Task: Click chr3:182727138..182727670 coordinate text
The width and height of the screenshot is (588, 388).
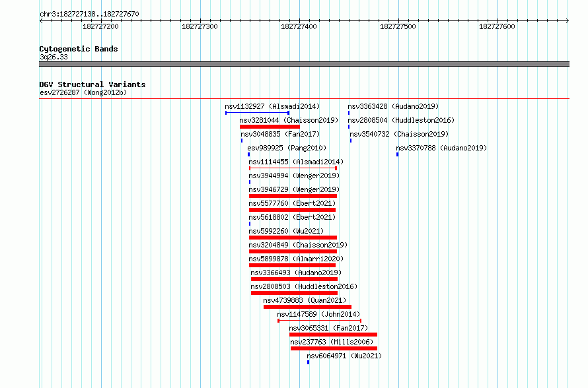Action: point(89,15)
